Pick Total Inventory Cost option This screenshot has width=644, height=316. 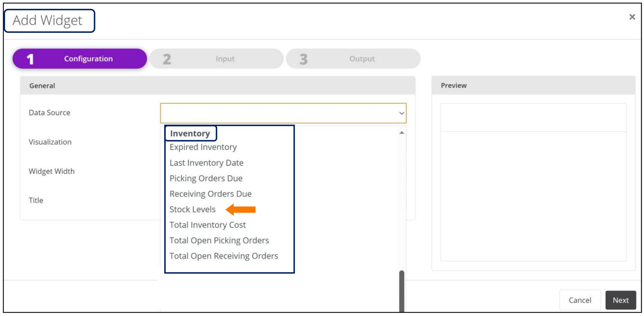[208, 225]
